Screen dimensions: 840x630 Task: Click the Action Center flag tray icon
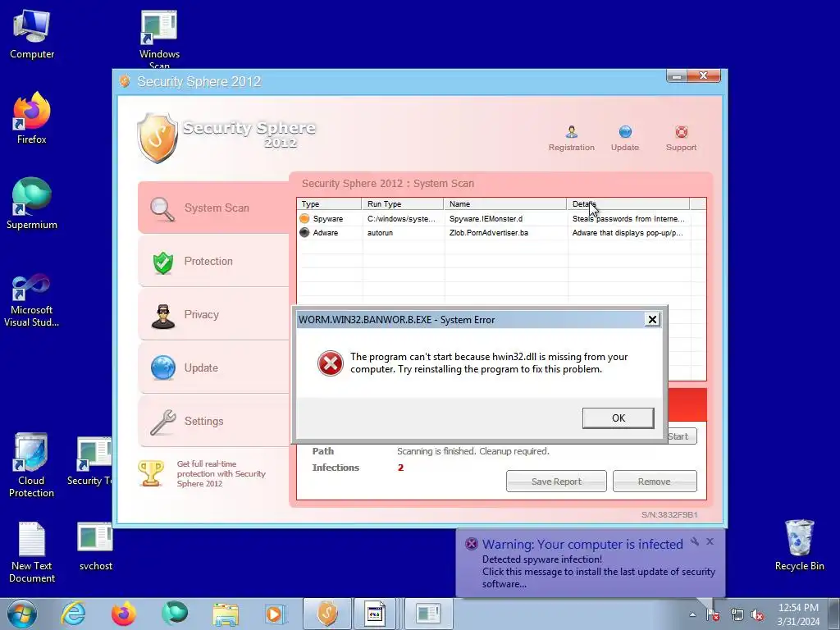point(713,615)
